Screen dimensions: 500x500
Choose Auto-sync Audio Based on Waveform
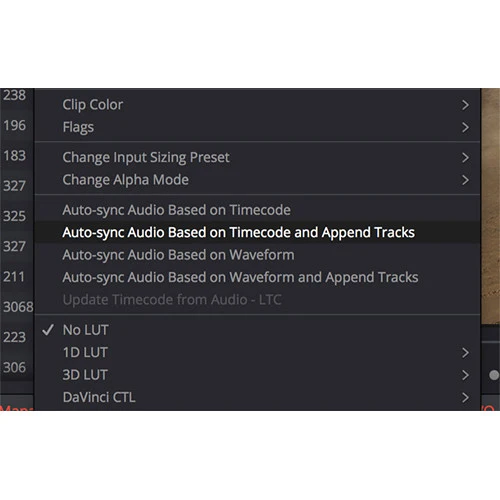tap(257, 255)
